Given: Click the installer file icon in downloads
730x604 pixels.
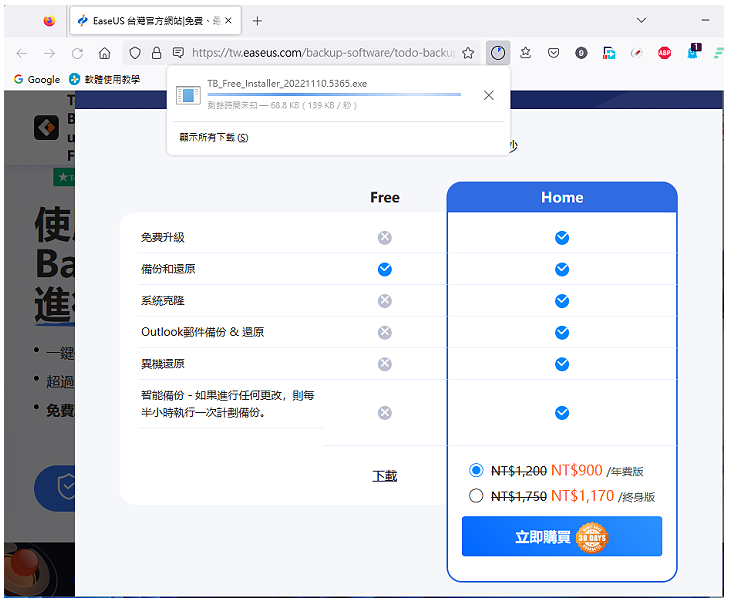Looking at the screenshot, I should coord(188,95).
